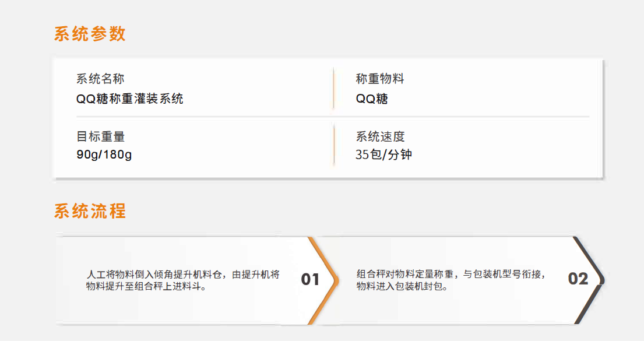Select the 系统名称 field label
Screen dimensions: 644x341
click(100, 79)
